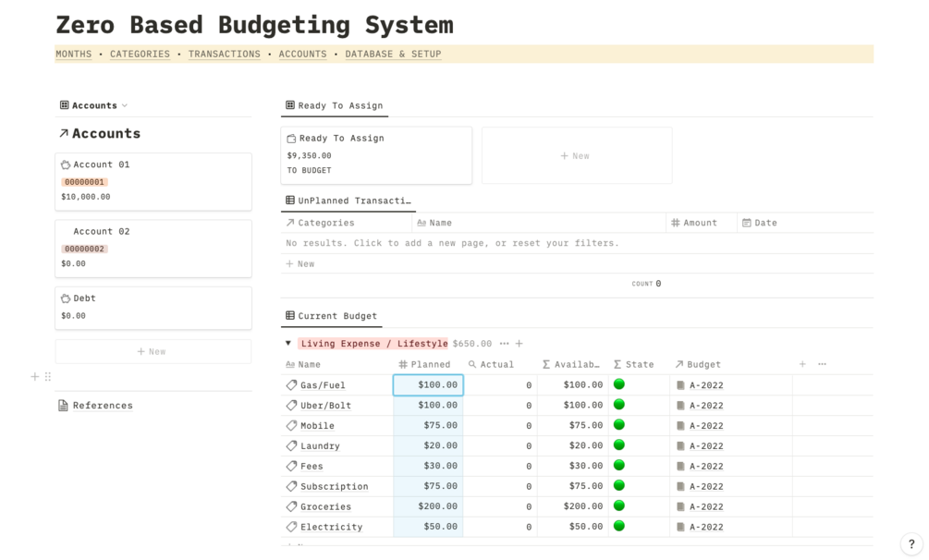
Task: Open the Account 01 card
Action: 153,181
